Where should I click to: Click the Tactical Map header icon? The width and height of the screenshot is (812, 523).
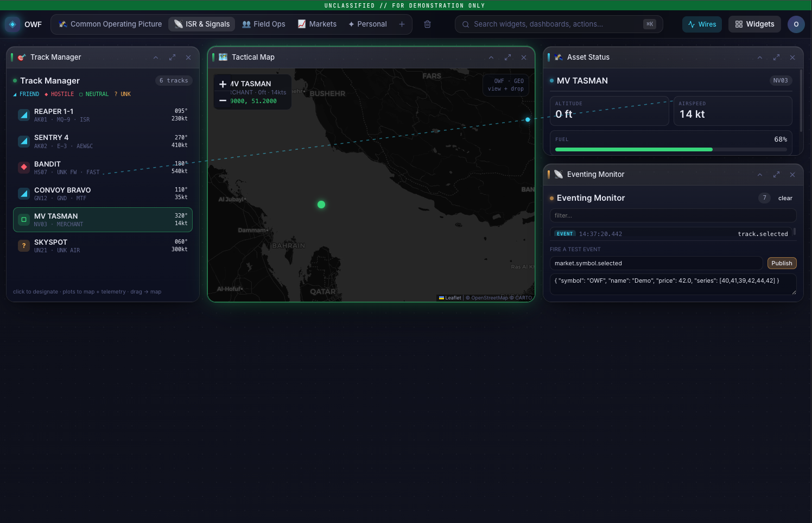point(223,57)
